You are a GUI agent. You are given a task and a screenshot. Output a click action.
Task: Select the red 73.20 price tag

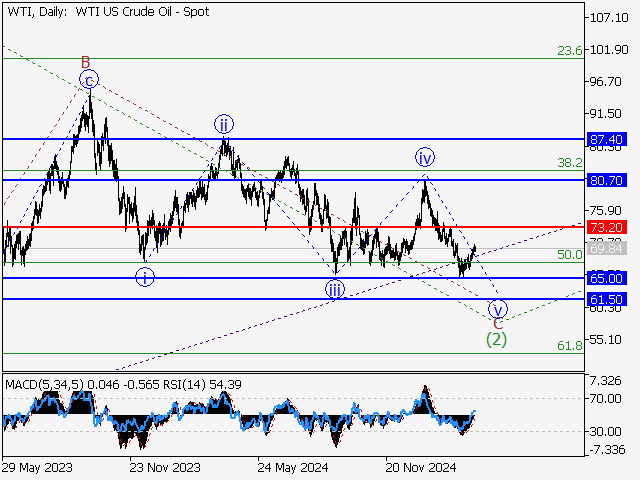pyautogui.click(x=609, y=227)
